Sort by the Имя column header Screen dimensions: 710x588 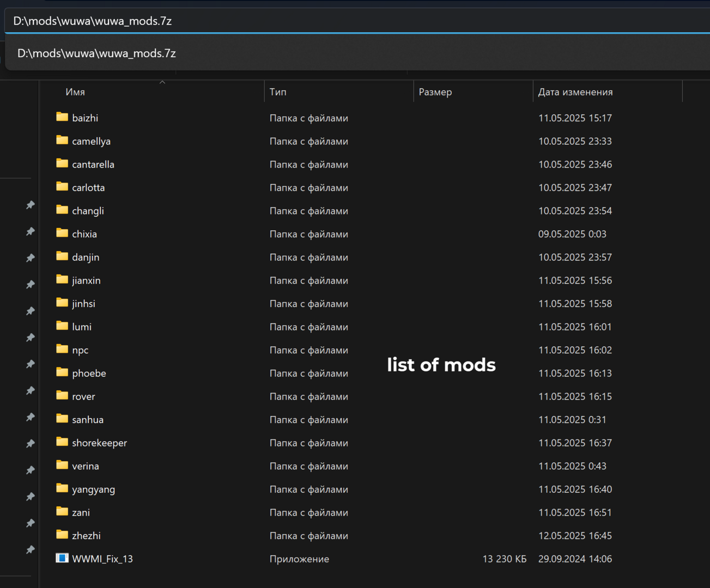click(75, 92)
